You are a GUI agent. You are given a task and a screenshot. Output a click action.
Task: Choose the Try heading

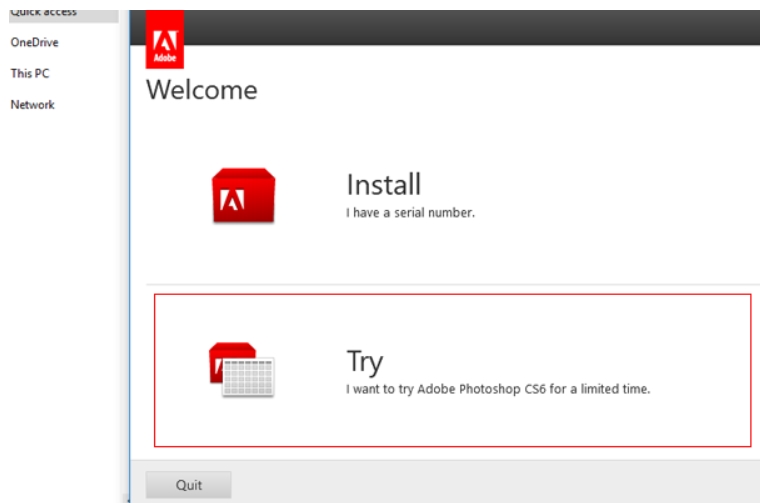point(365,361)
